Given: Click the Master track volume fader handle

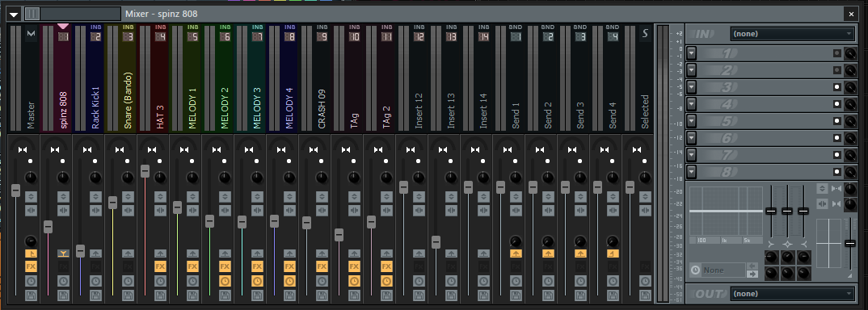Looking at the screenshot, I should pyautogui.click(x=15, y=190).
